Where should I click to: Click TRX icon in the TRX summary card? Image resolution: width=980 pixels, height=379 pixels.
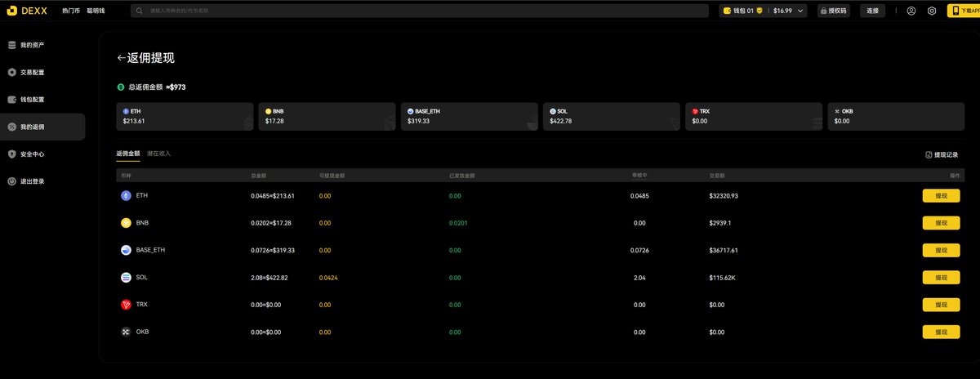tap(695, 111)
